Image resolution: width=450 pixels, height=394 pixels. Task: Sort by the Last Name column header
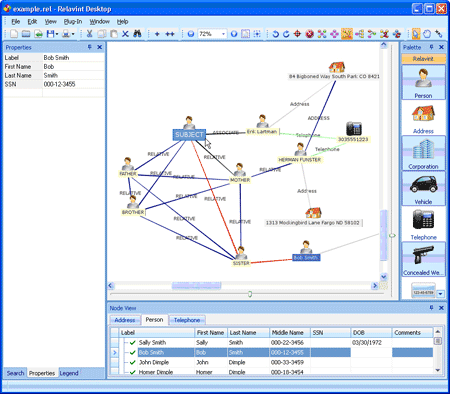(x=248, y=333)
